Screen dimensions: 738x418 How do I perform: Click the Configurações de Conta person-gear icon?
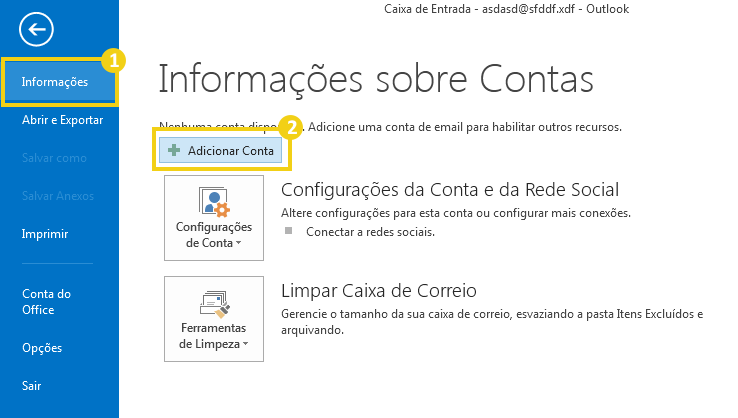coord(214,201)
